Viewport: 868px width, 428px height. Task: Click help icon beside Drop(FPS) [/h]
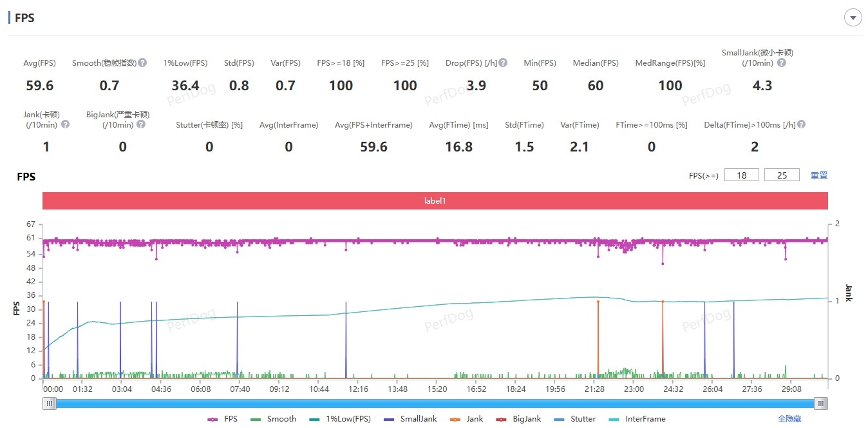503,63
